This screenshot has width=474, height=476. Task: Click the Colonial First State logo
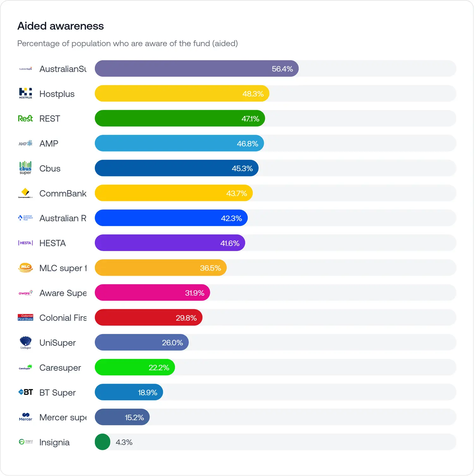(25, 317)
